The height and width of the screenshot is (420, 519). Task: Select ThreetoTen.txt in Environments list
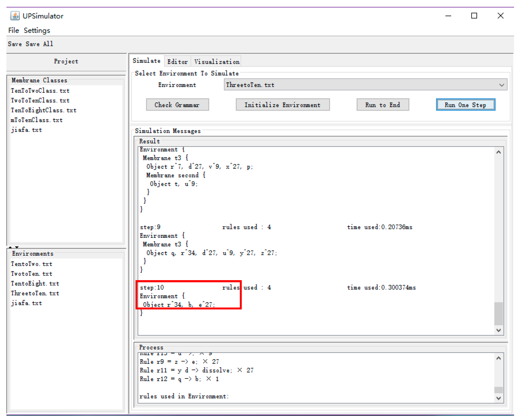[x=35, y=293]
